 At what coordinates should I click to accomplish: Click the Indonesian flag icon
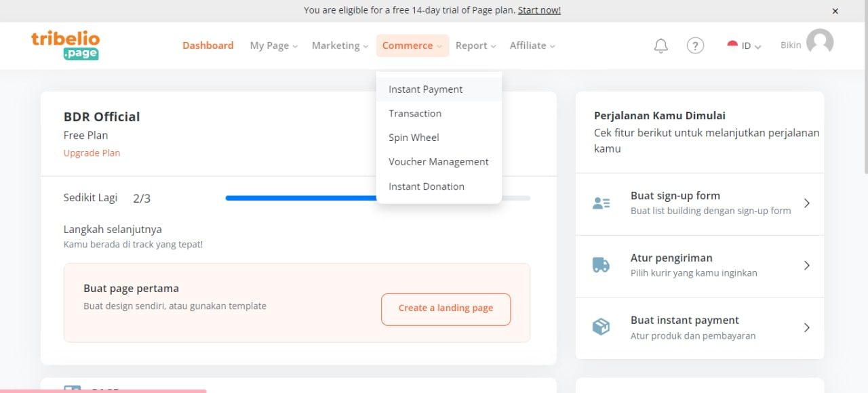click(732, 45)
